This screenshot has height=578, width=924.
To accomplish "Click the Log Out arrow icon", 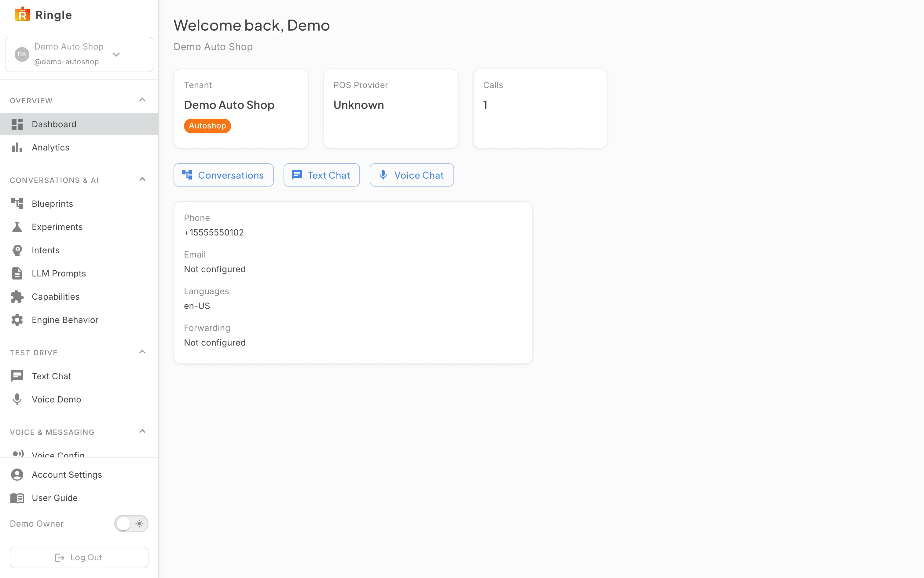I will pyautogui.click(x=60, y=558).
